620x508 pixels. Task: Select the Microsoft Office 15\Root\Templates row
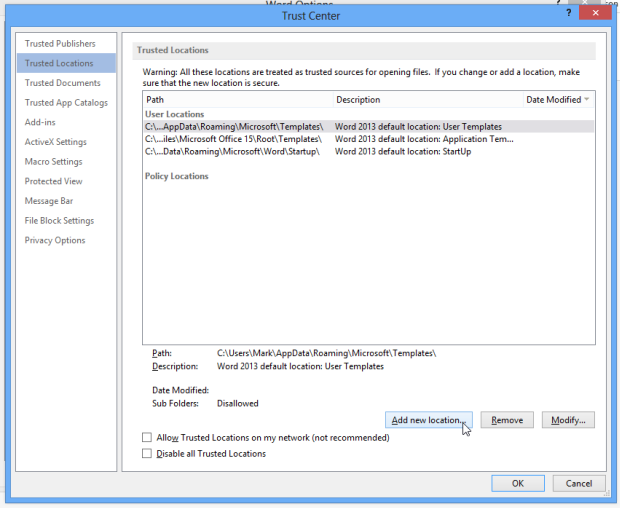pyautogui.click(x=369, y=139)
